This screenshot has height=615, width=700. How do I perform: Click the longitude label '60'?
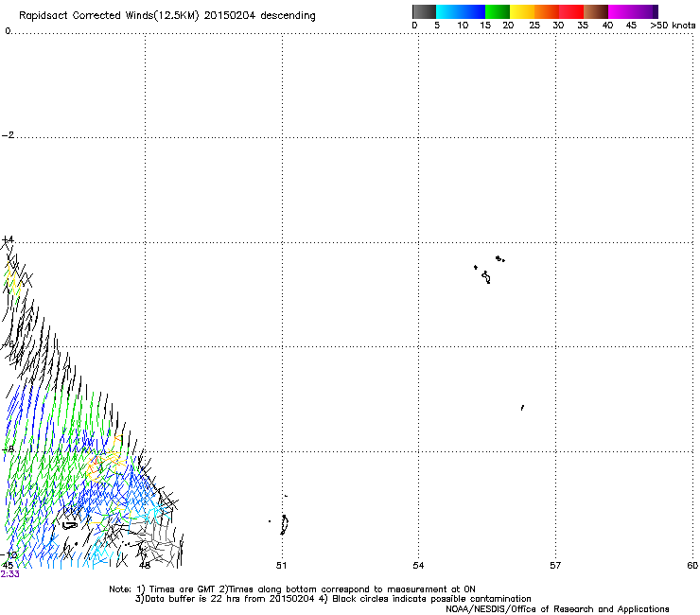click(692, 566)
